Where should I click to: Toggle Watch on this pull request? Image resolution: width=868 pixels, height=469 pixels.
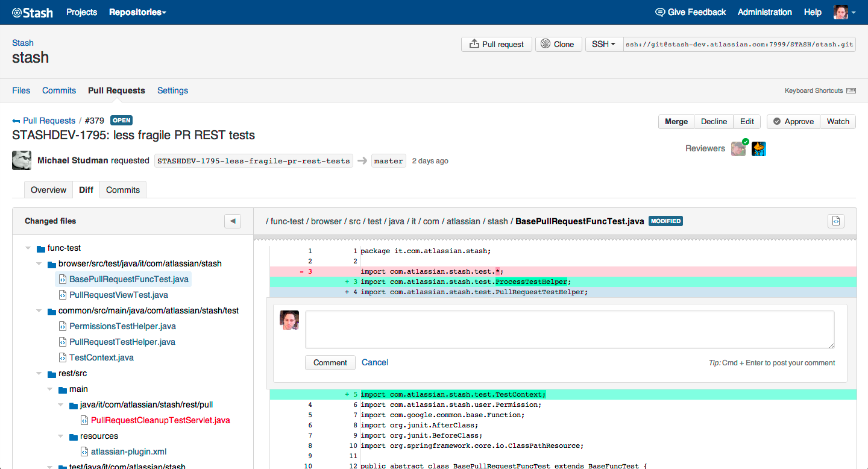click(838, 121)
